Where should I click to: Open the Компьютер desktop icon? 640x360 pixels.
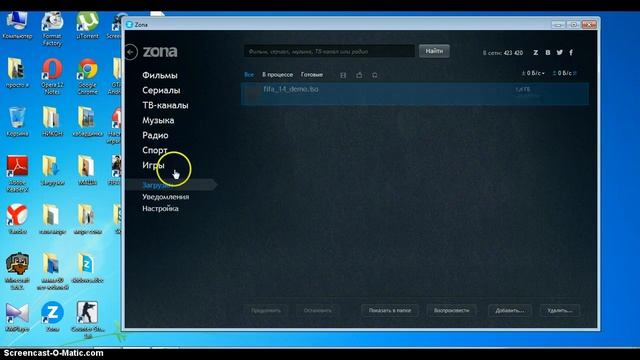tap(17, 26)
